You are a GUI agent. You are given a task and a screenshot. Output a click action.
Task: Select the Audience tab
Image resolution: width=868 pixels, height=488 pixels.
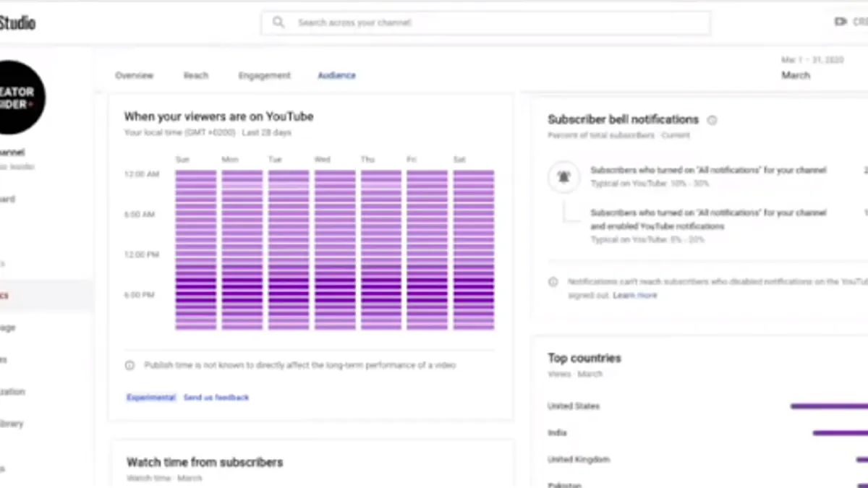coord(336,75)
